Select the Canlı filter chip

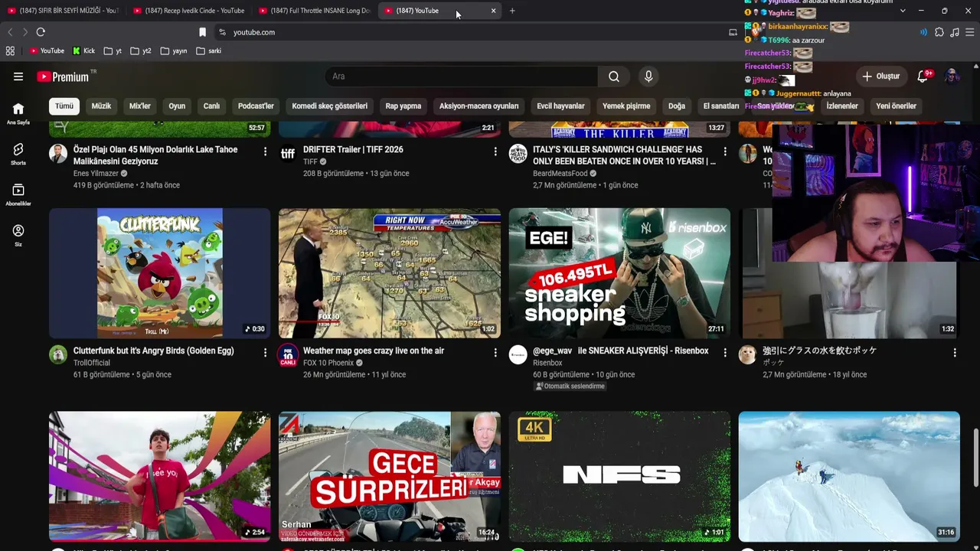211,106
